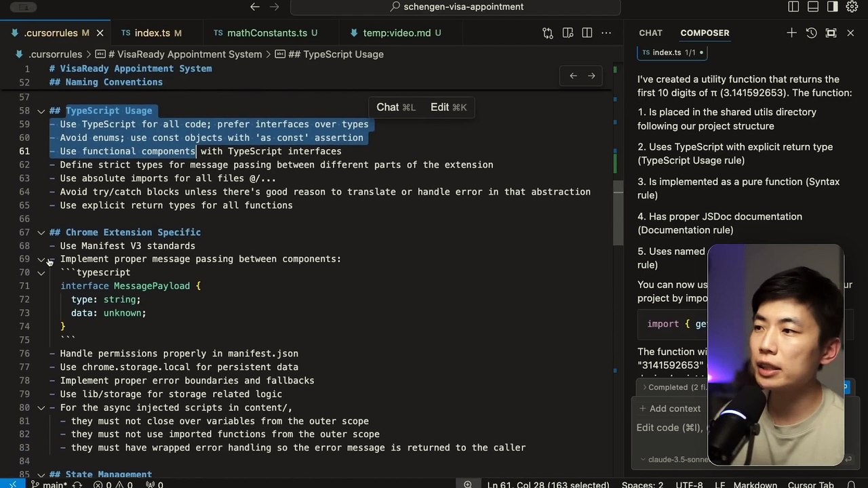The height and width of the screenshot is (488, 868).
Task: Close the .cursorrules tab
Action: point(100,33)
